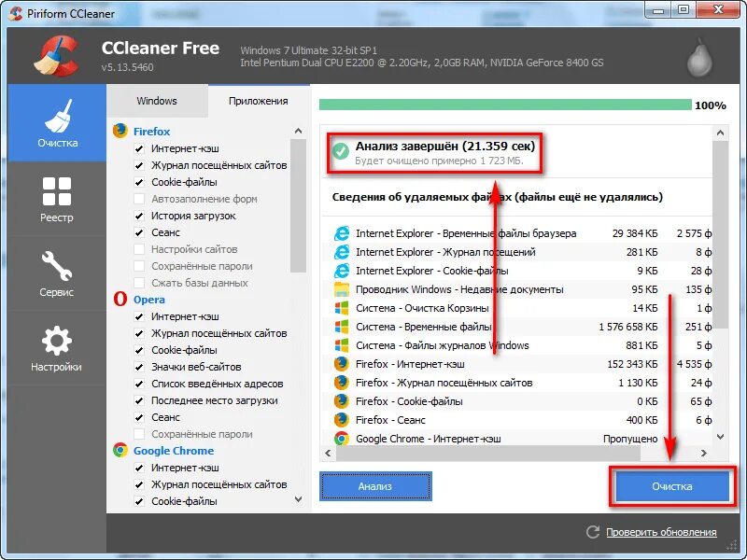Click the Firefox icon beside Интернет-кэш result row

(341, 364)
